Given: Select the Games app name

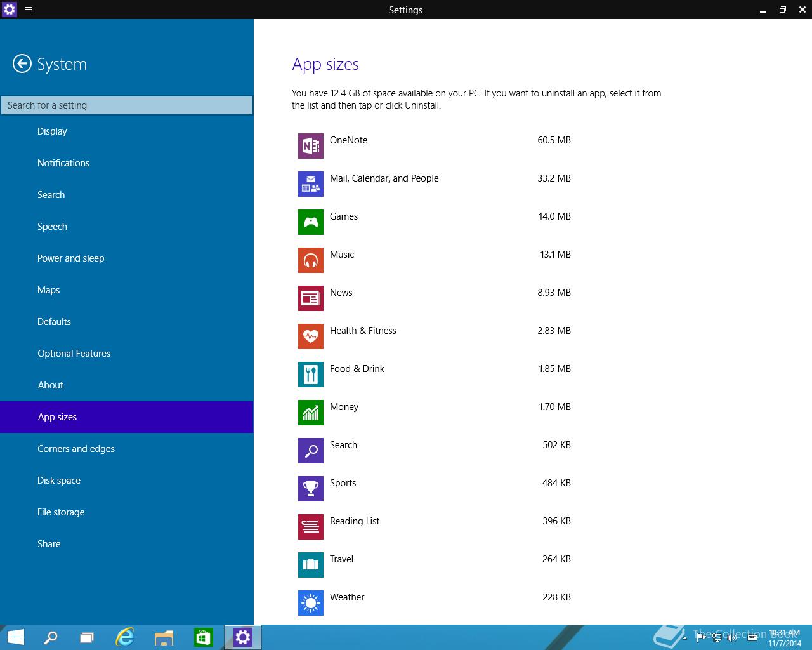Looking at the screenshot, I should 344,216.
